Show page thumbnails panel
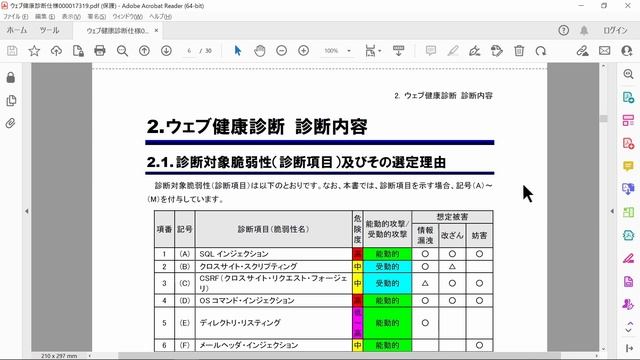Screen dimensions: 640x360 tap(11, 100)
